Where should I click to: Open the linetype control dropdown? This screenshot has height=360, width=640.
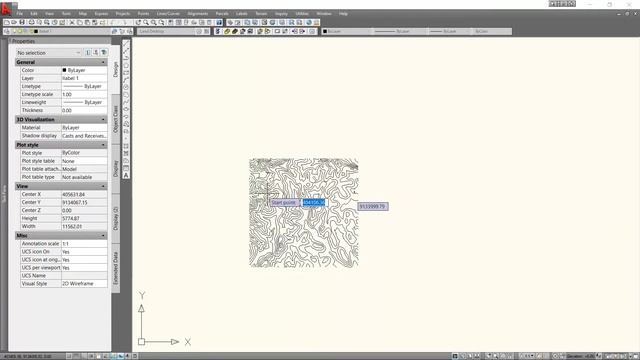tap(399, 31)
